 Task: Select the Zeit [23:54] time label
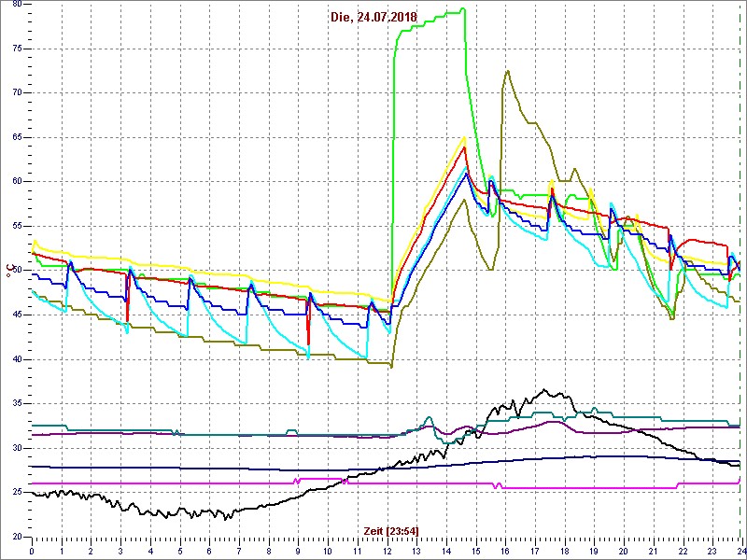click(x=391, y=530)
